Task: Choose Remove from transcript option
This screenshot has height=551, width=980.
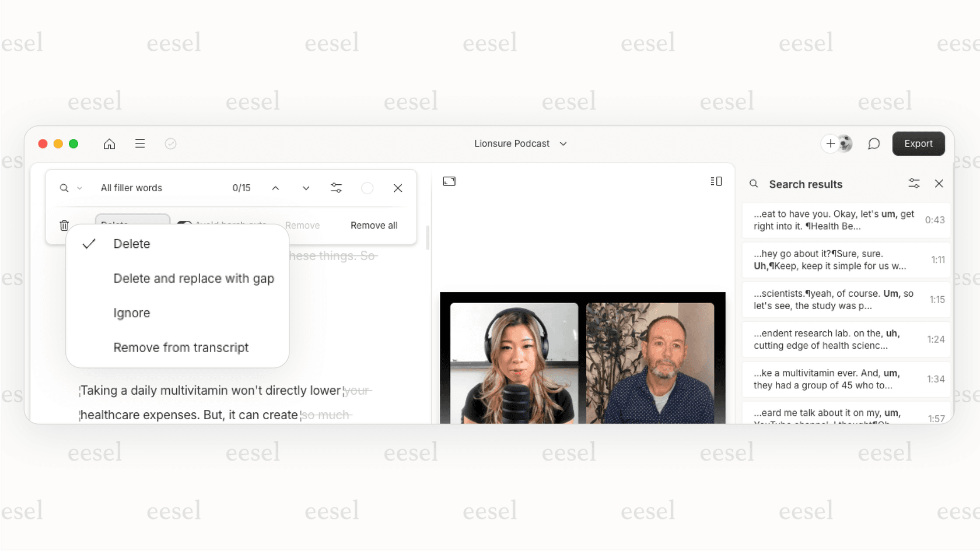Action: [x=177, y=348]
